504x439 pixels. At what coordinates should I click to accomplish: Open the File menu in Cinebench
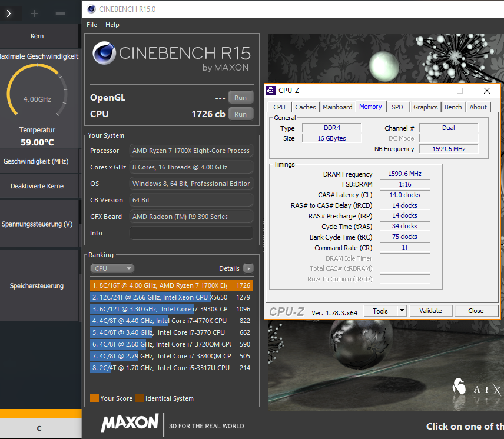click(92, 25)
